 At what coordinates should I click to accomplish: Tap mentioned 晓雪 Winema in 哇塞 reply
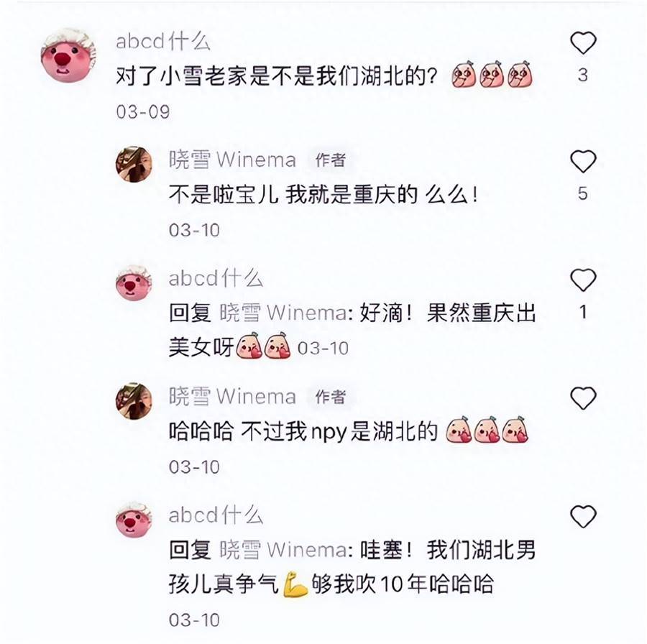(283, 550)
